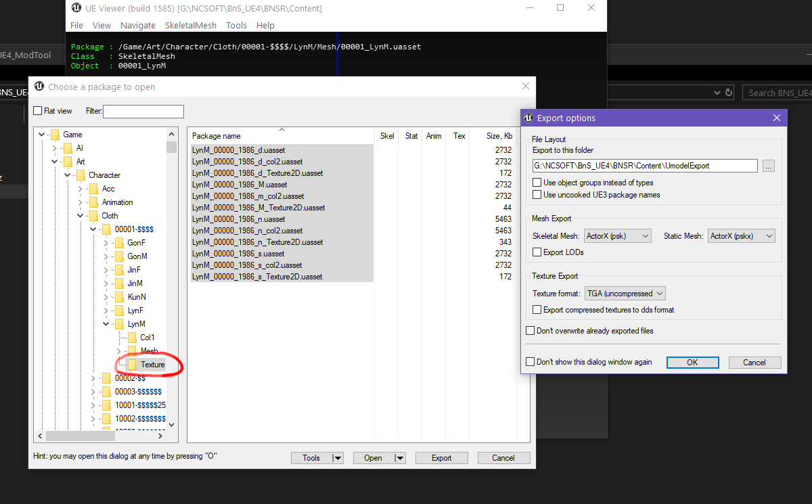
Task: Enable Export compressed textures to dds
Action: [537, 310]
